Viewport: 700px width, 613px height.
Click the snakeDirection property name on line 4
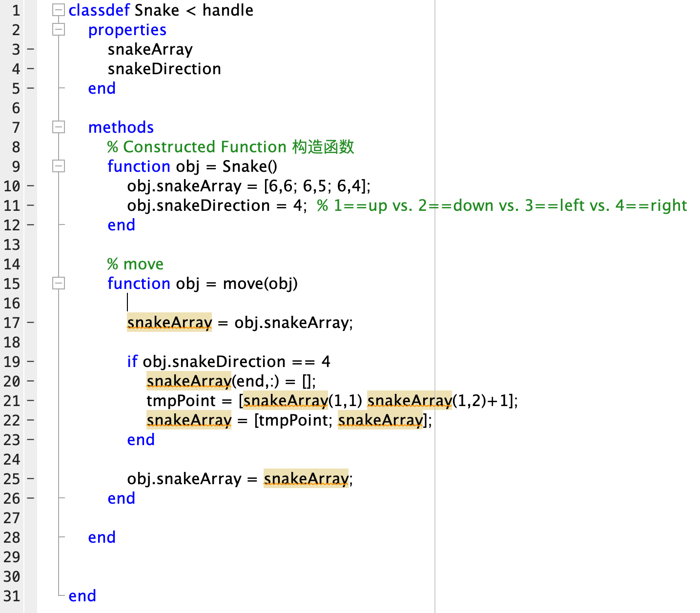coord(164,69)
